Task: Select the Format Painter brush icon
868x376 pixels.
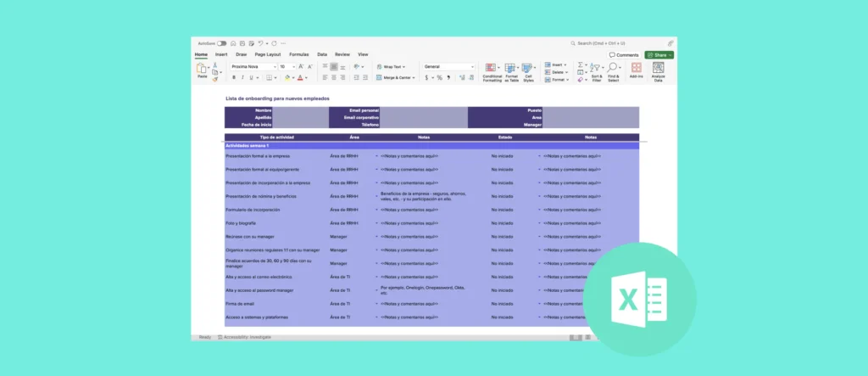Action: point(215,79)
